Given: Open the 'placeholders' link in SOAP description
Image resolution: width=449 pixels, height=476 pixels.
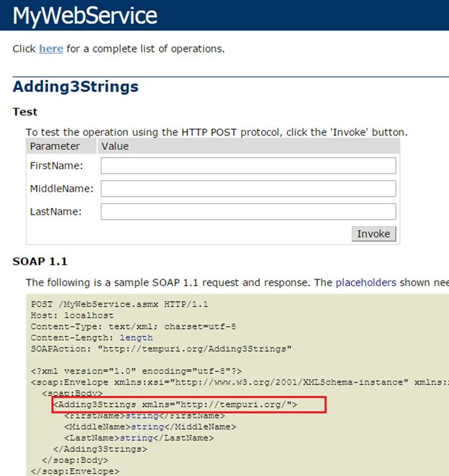Looking at the screenshot, I should pyautogui.click(x=366, y=283).
